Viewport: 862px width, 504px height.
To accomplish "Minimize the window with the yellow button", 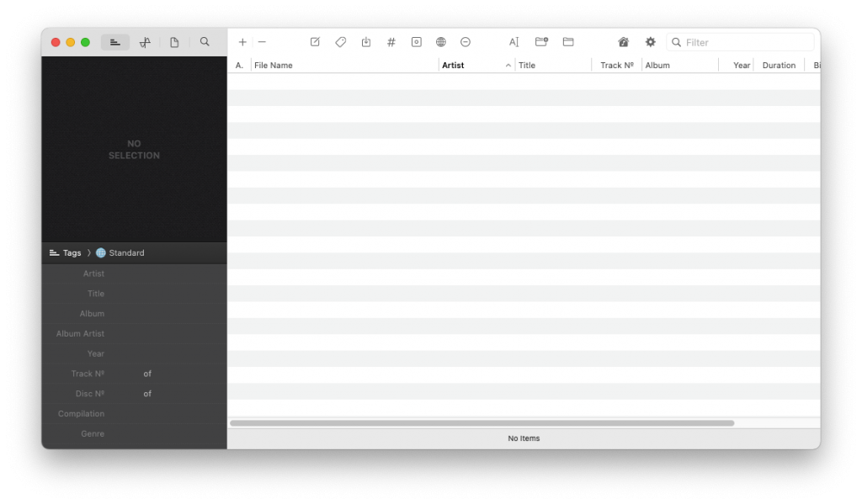I will 71,42.
